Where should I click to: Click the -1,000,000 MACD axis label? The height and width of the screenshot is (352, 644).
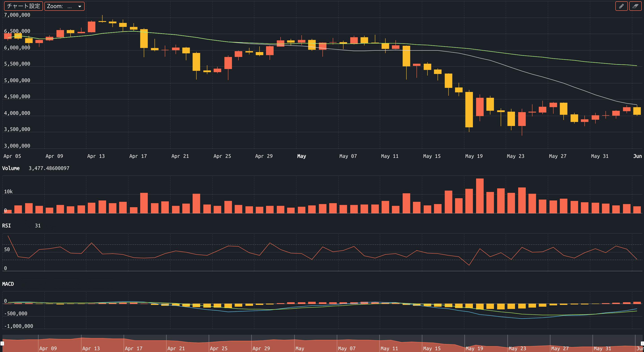pos(19,326)
